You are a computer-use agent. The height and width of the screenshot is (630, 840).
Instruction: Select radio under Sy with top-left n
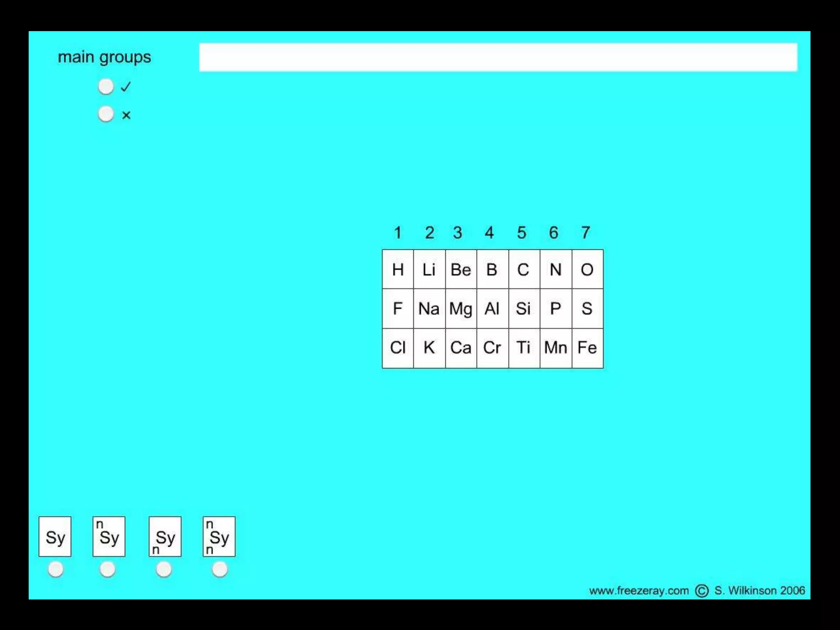click(108, 569)
